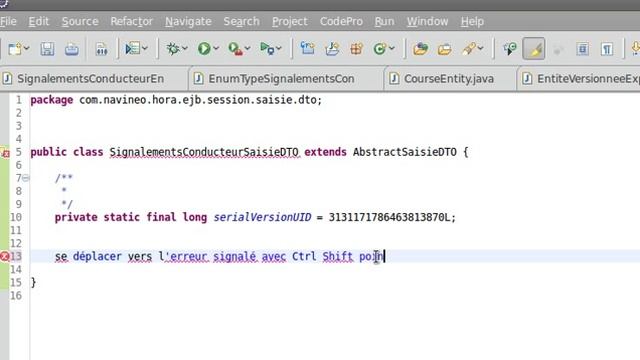Click the word 'signalé' on line 13
Screen dimensions: 640x360
(235, 256)
